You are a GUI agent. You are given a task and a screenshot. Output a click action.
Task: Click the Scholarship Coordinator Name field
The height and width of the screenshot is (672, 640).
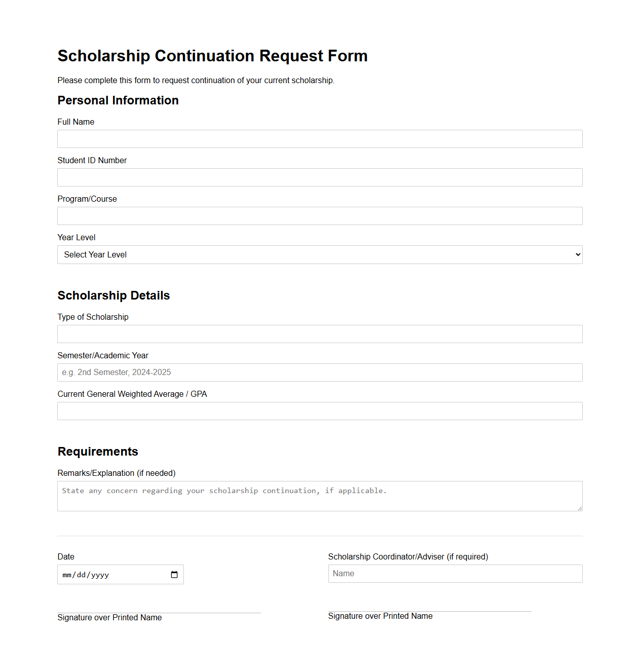[455, 573]
